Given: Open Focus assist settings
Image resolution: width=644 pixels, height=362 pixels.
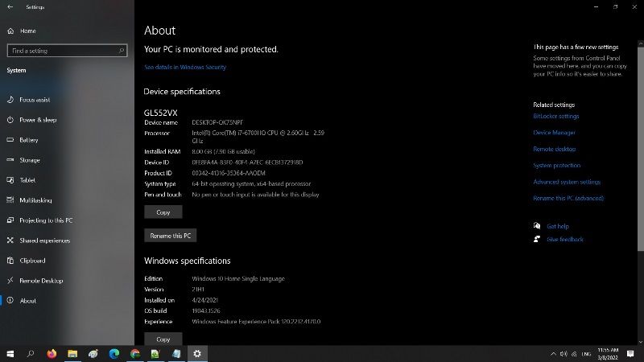Looking at the screenshot, I should pos(35,100).
